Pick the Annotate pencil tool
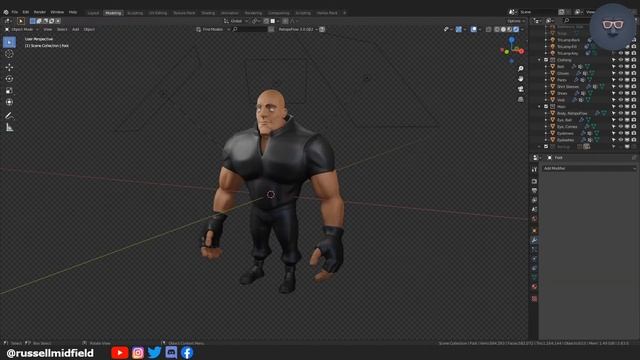The height and width of the screenshot is (360, 640). click(x=9, y=116)
